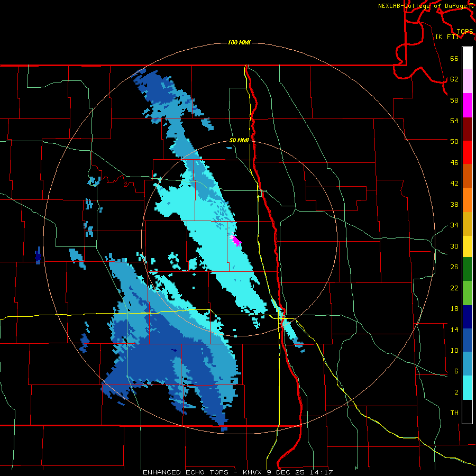This screenshot has height=476, width=476.
Task: Click the '46' legend value
Action: click(454, 163)
